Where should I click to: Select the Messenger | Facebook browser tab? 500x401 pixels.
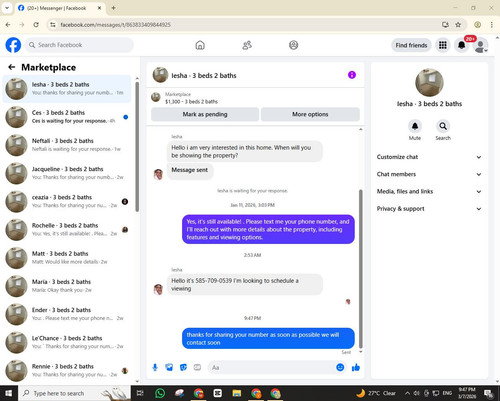59,8
